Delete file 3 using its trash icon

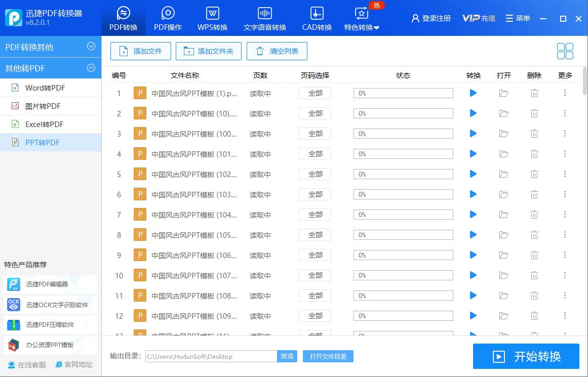[x=534, y=133]
